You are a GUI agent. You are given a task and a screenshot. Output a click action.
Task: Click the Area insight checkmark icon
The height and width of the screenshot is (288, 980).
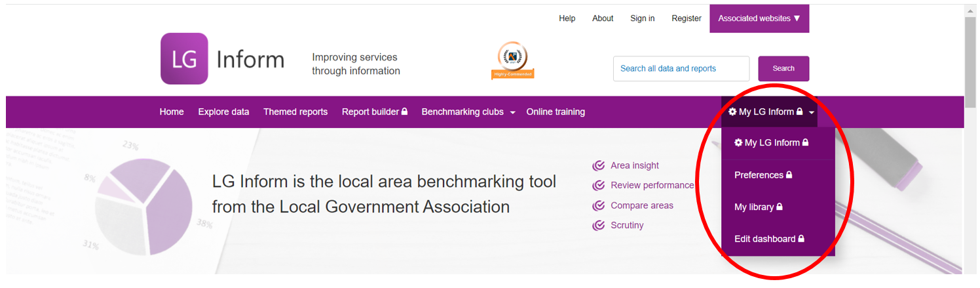tap(598, 166)
